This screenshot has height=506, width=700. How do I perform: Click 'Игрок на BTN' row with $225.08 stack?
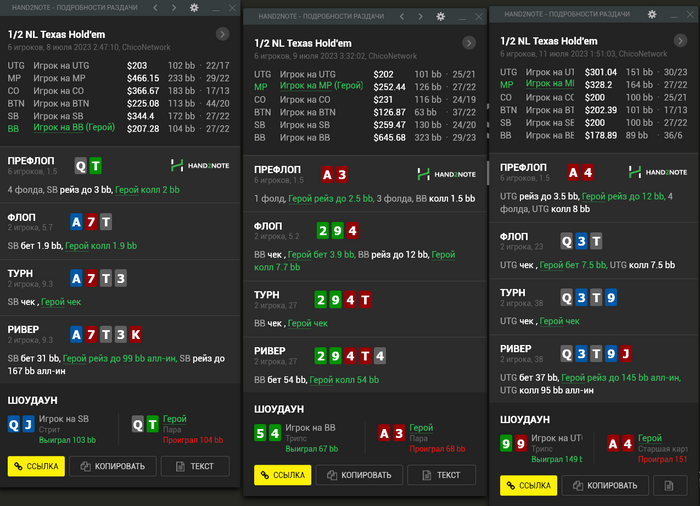click(119, 104)
